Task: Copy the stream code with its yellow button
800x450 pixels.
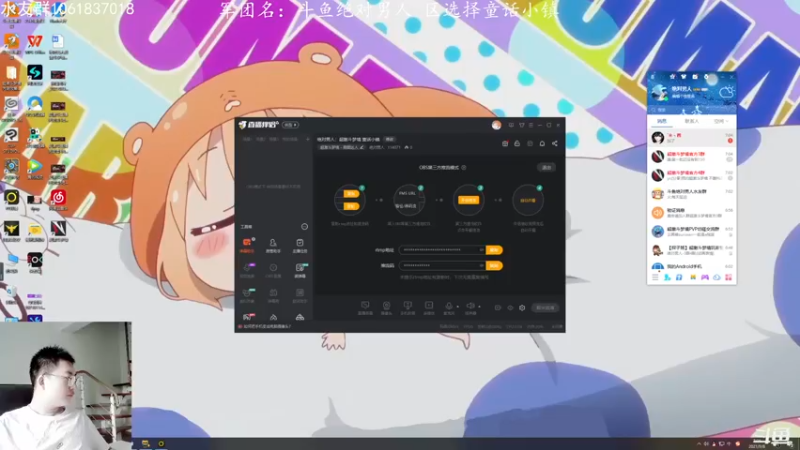Action: [494, 265]
